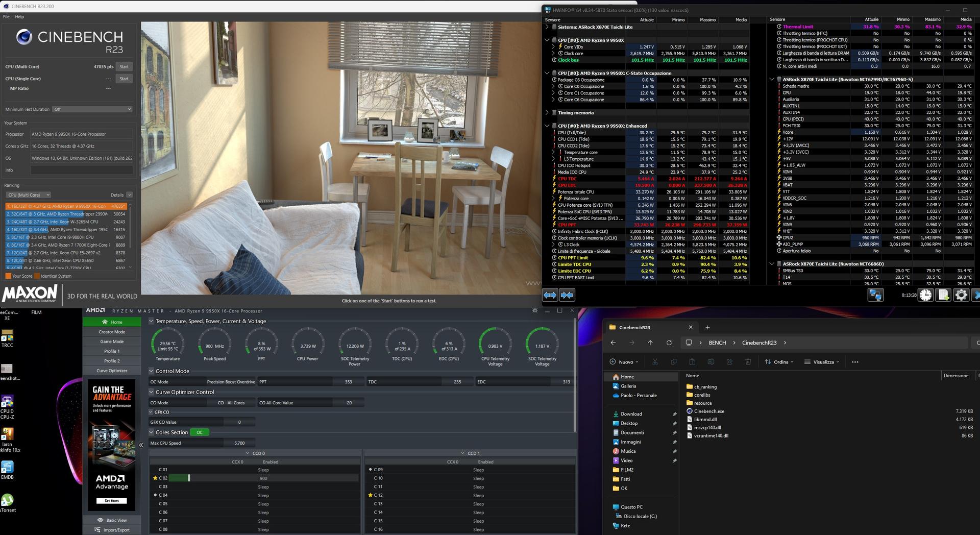Click the Max CPU Speed value field

pyautogui.click(x=239, y=443)
